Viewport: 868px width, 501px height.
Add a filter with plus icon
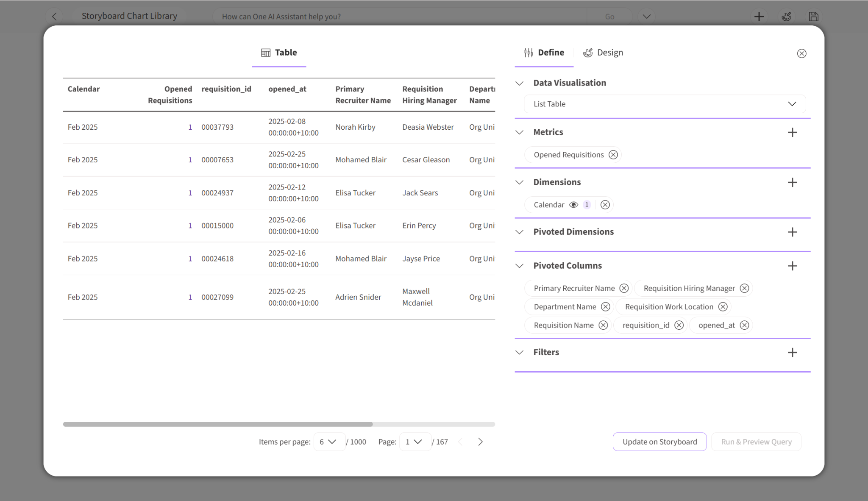point(792,352)
